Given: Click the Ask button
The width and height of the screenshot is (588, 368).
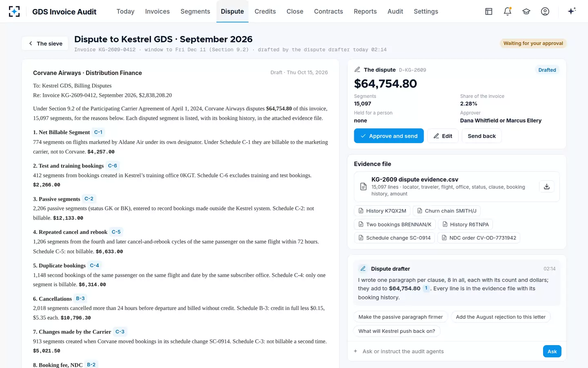Looking at the screenshot, I should (552, 351).
